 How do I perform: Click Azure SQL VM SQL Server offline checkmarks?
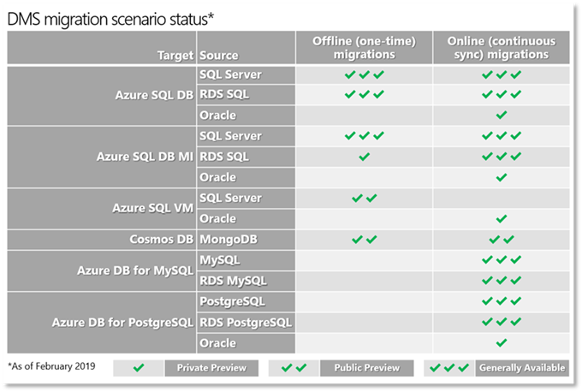click(x=365, y=199)
